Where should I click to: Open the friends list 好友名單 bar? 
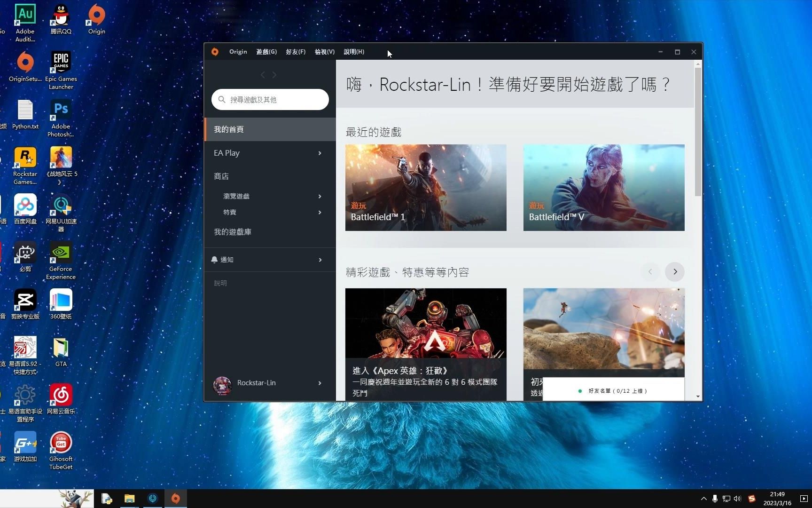pos(613,390)
